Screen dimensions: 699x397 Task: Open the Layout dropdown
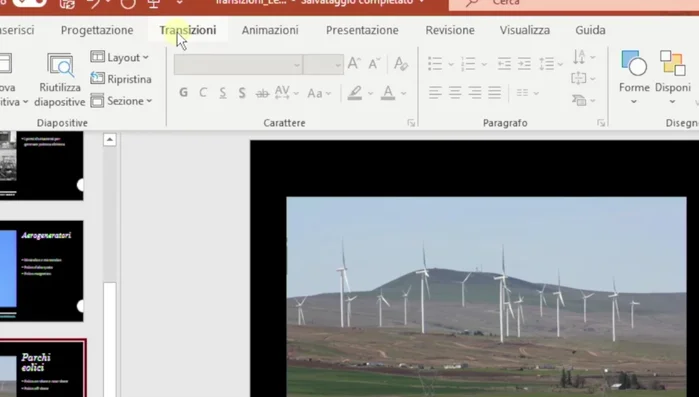coord(120,57)
